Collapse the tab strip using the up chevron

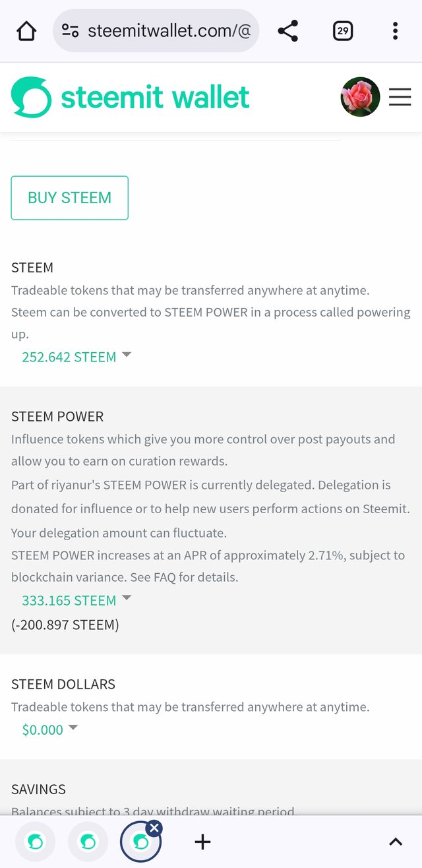point(395,842)
